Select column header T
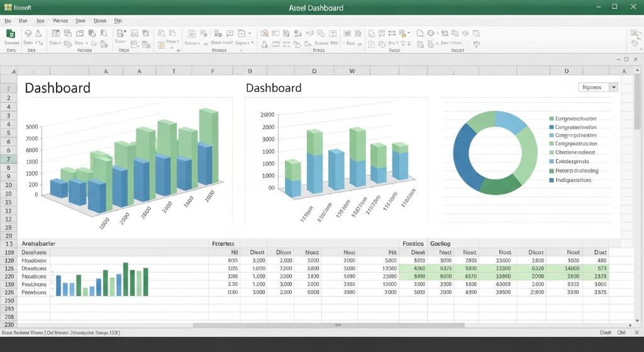This screenshot has width=644, height=352. (174, 71)
